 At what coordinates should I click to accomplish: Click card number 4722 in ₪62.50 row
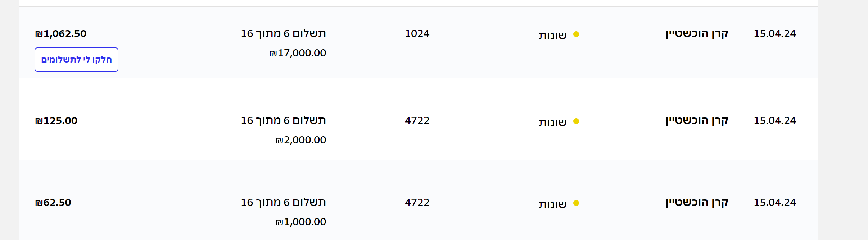click(417, 203)
